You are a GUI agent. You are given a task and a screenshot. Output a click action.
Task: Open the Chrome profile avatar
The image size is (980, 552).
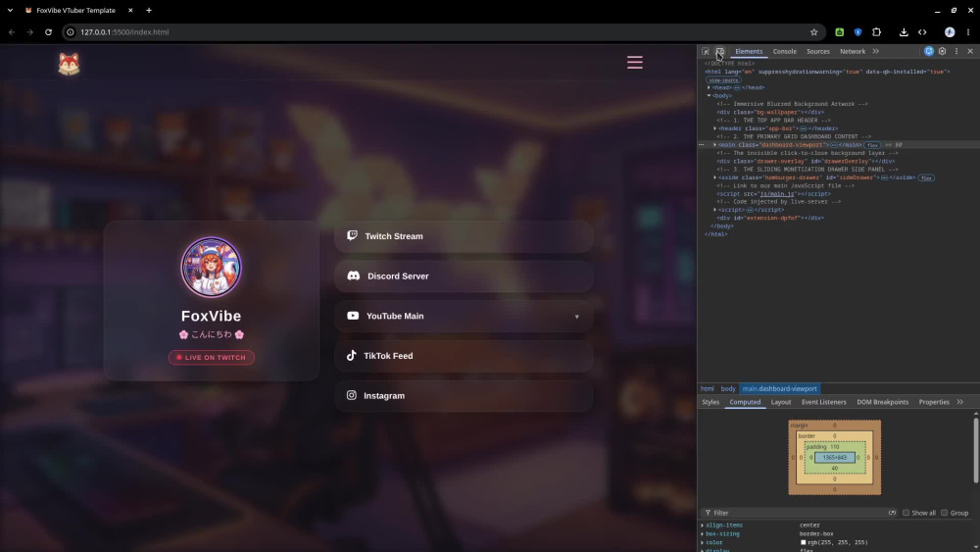[x=950, y=32]
